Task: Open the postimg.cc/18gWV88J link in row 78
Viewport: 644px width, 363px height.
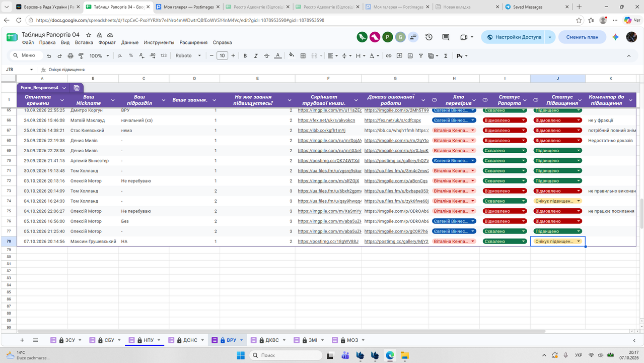Action: pos(328,241)
